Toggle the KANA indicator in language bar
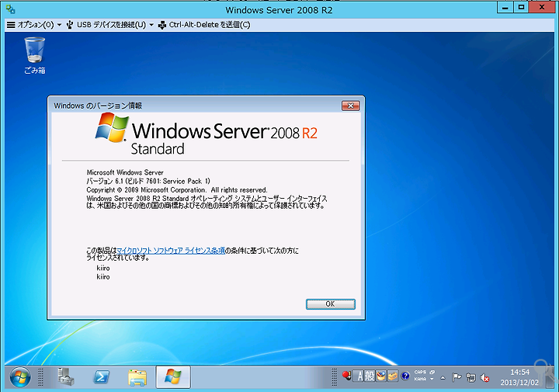 420,379
